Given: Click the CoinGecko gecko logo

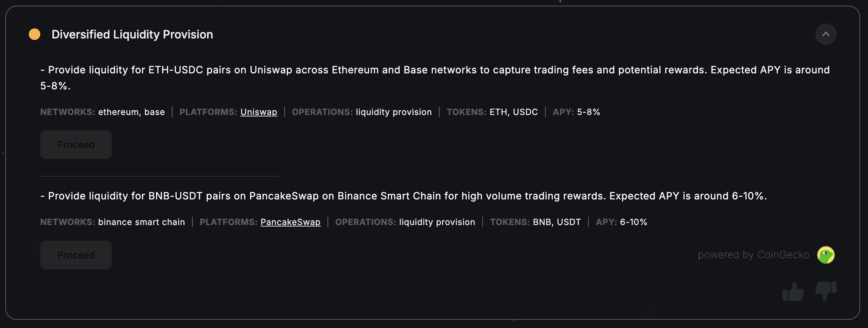Looking at the screenshot, I should coord(826,255).
